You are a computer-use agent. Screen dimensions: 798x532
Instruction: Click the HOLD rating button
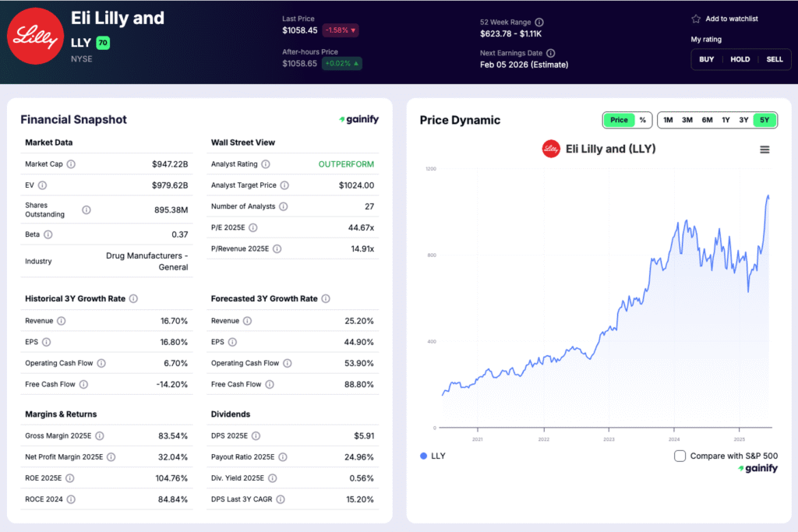pyautogui.click(x=740, y=58)
